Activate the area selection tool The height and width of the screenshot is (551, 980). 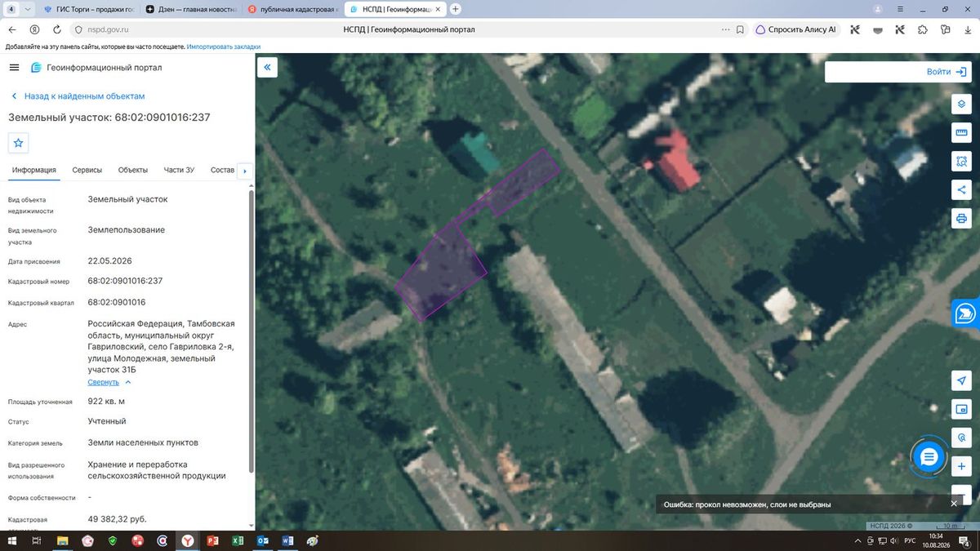[961, 162]
